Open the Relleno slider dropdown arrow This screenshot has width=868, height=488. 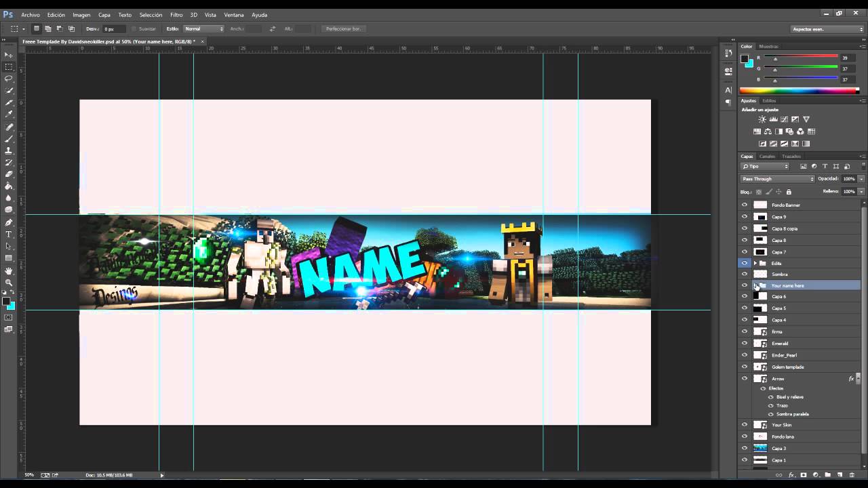[x=861, y=192]
